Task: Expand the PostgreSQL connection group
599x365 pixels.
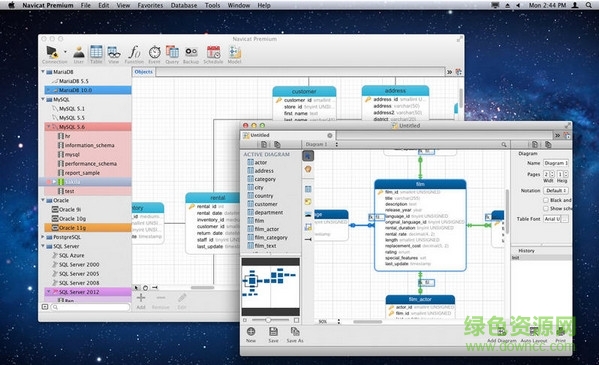Action: 43,237
